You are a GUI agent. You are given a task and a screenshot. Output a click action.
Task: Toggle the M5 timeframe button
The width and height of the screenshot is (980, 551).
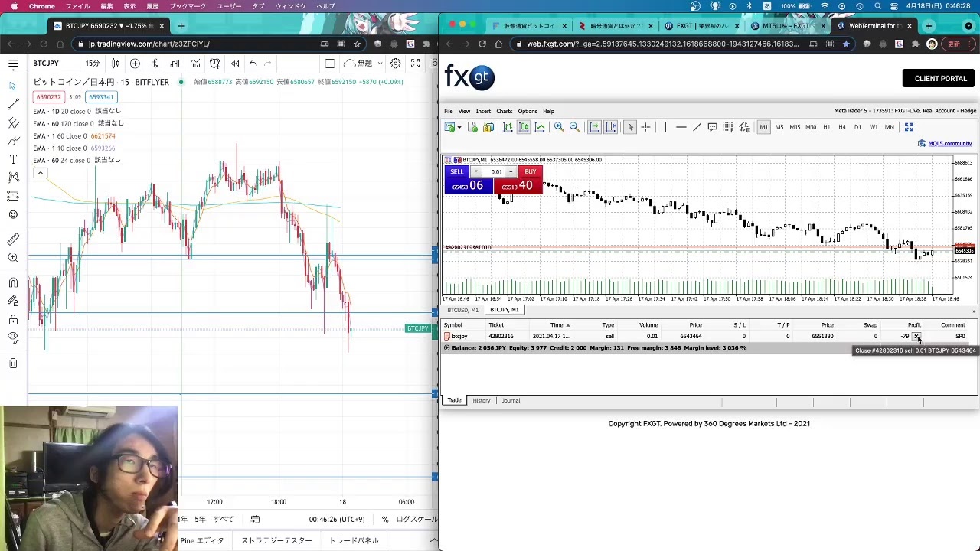pos(779,127)
